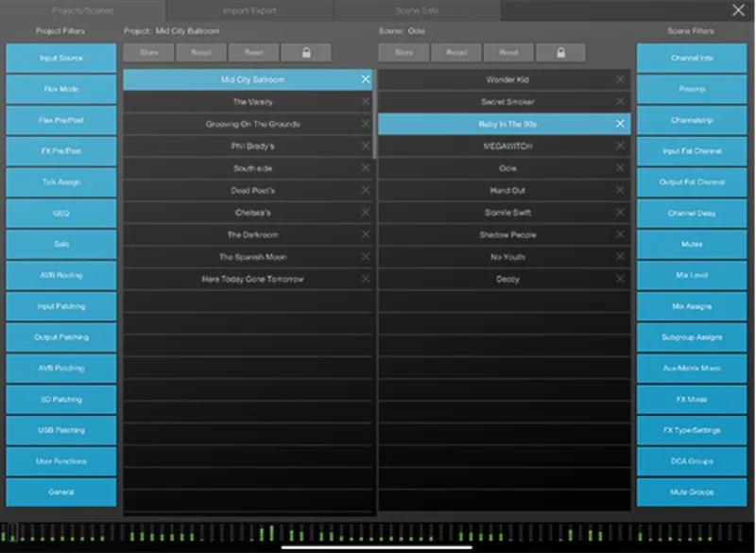Select the No Youth scene row
Image resolution: width=756 pixels, height=553 pixels.
(505, 257)
